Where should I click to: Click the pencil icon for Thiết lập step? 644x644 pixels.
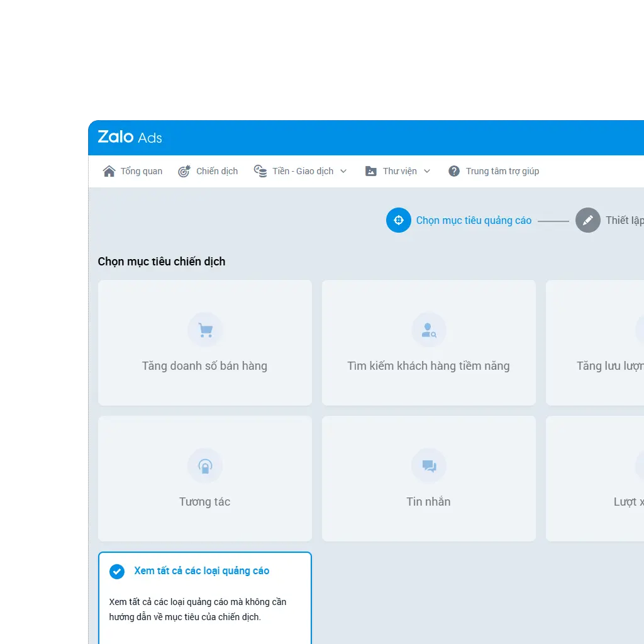pos(588,220)
